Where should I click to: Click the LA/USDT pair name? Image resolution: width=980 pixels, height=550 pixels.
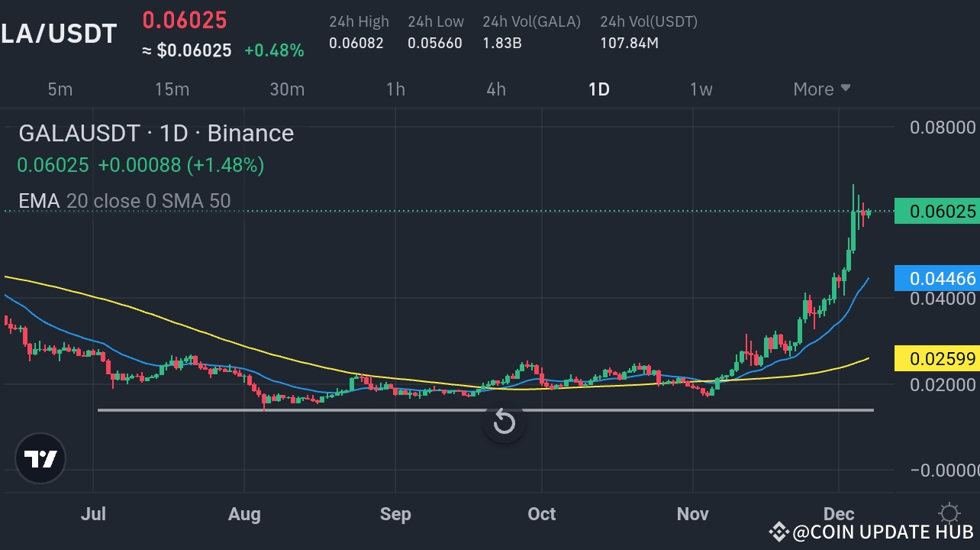point(59,34)
